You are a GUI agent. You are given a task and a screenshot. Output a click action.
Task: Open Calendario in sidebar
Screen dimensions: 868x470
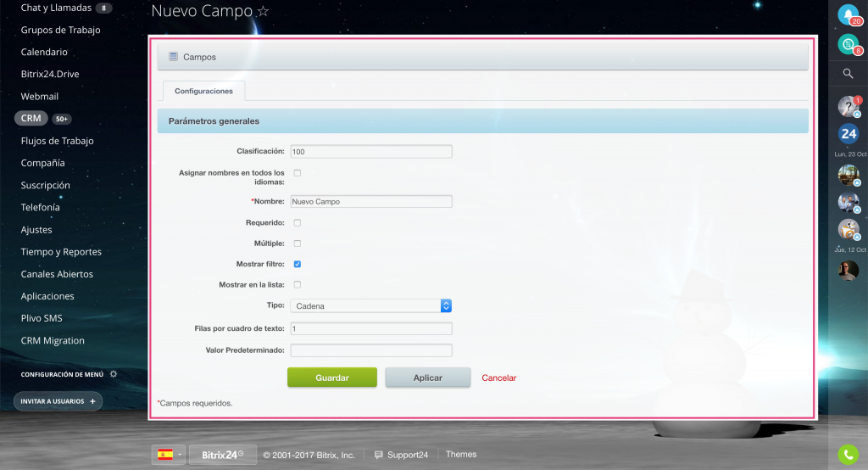[x=44, y=52]
